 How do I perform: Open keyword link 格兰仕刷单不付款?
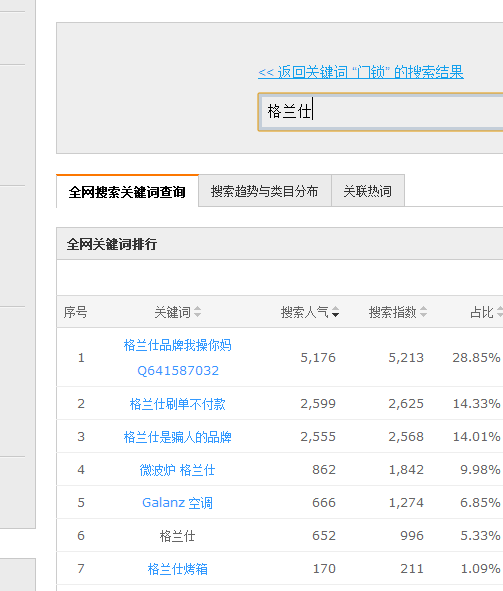pos(177,404)
